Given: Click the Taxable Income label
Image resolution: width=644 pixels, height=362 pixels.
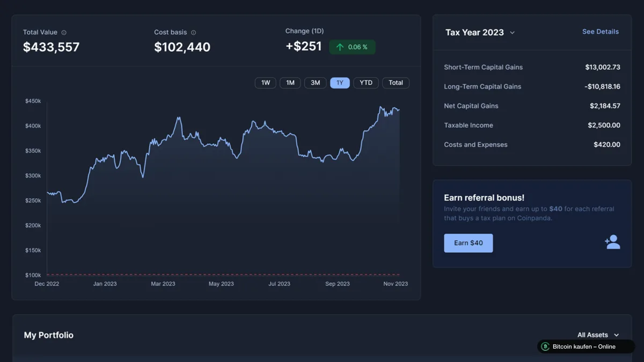Looking at the screenshot, I should tap(469, 125).
